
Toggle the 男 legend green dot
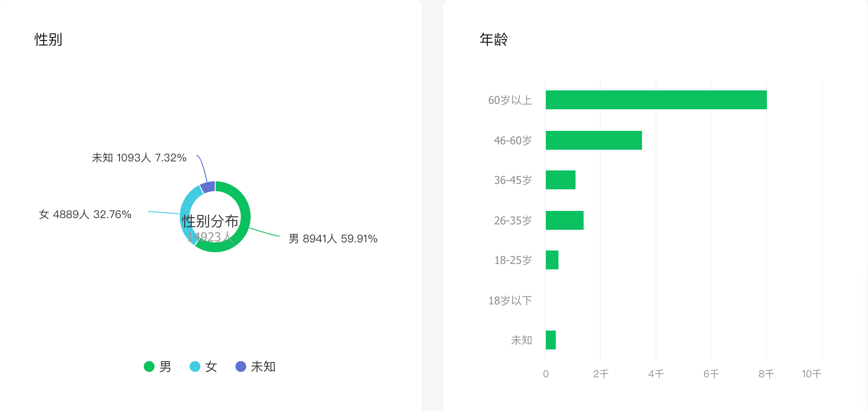point(149,366)
